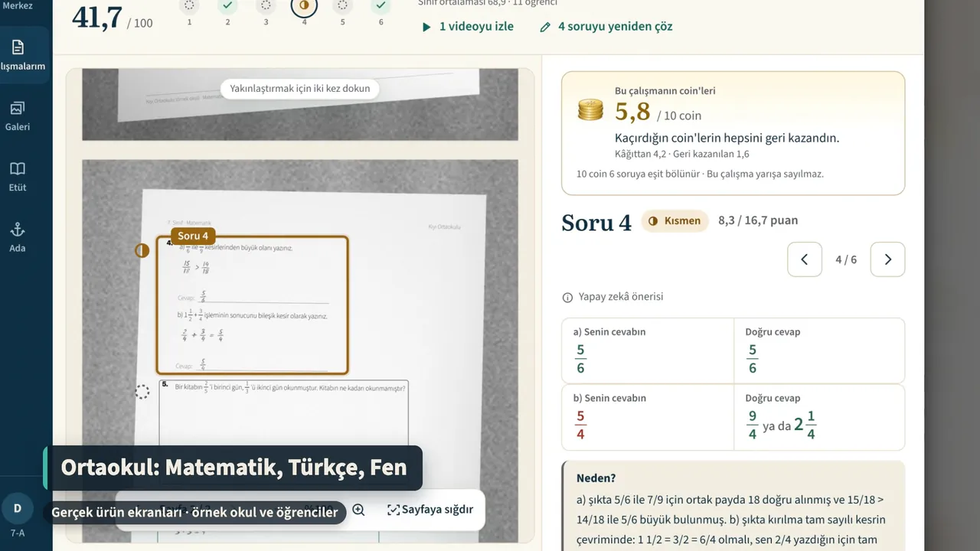Click the 'b) Senin cevabın' label
The width and height of the screenshot is (980, 551).
(609, 398)
